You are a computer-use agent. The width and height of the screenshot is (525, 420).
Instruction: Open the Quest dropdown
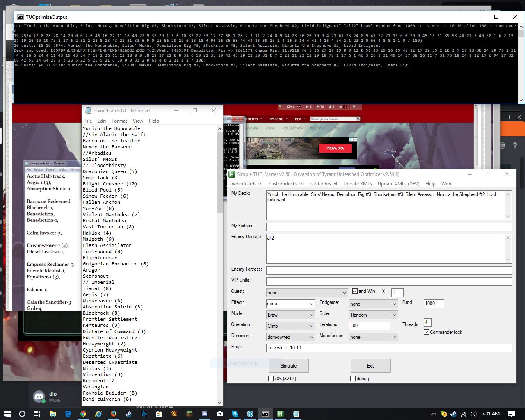click(x=307, y=293)
